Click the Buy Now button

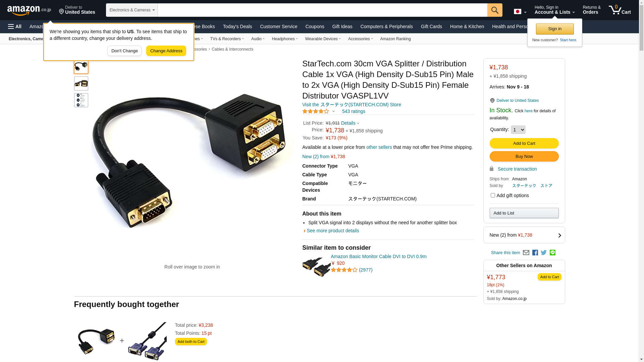point(524,157)
